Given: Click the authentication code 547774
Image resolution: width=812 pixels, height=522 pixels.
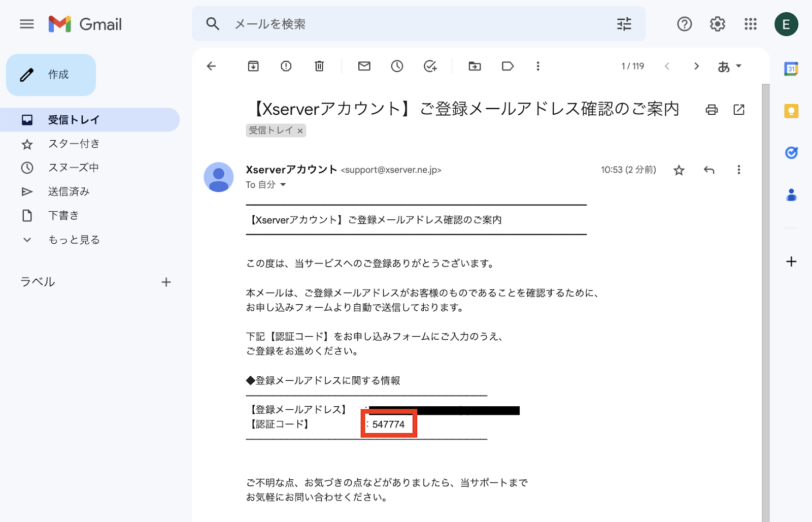Looking at the screenshot, I should [x=388, y=424].
